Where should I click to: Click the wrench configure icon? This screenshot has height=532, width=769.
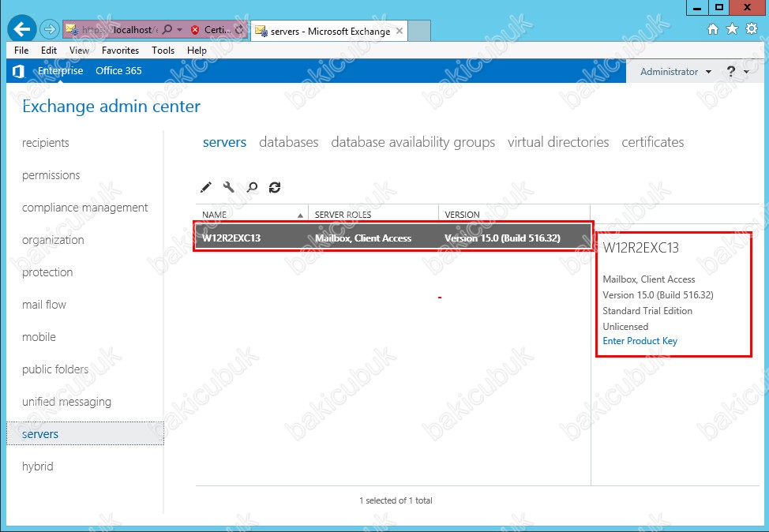[228, 187]
